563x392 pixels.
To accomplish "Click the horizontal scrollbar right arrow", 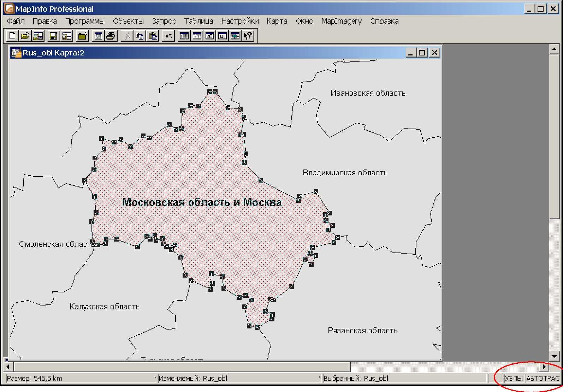I will click(x=544, y=367).
